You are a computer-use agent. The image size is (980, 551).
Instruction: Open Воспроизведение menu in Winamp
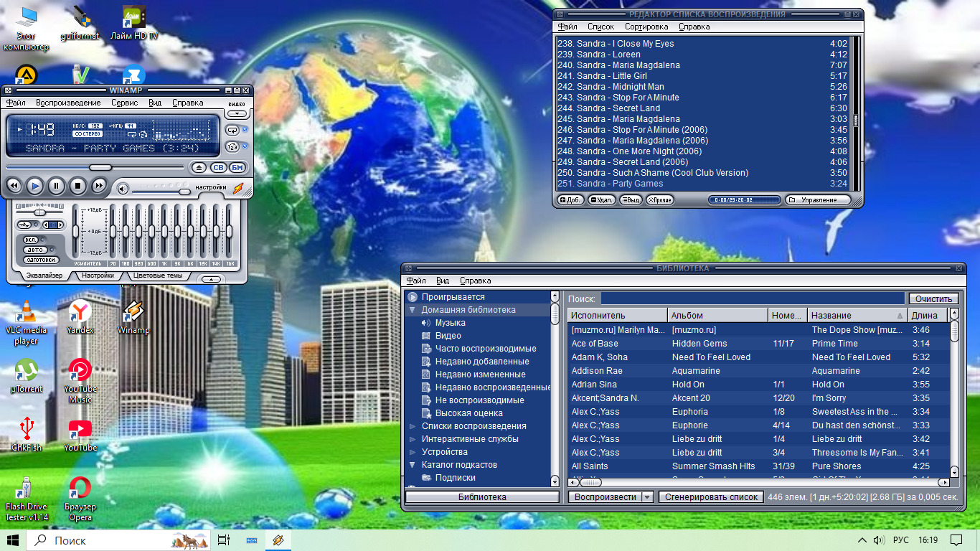pyautogui.click(x=68, y=103)
